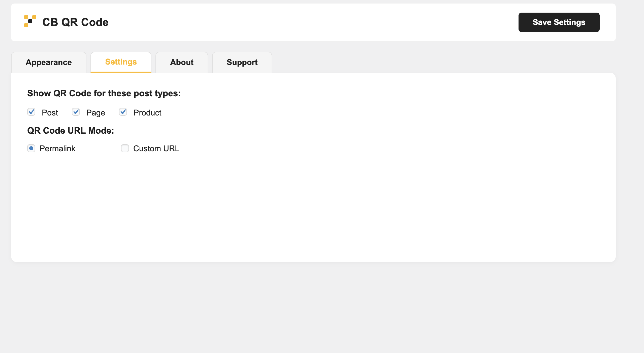Click inside the settings content panel

312,207
